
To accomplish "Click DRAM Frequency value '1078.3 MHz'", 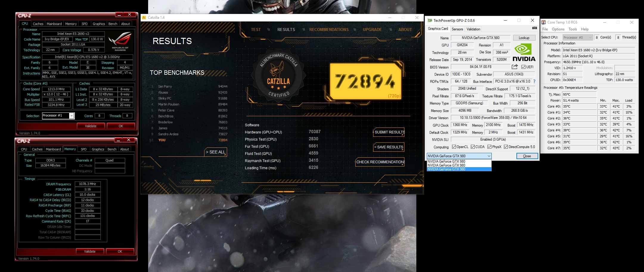I will 87,184.
